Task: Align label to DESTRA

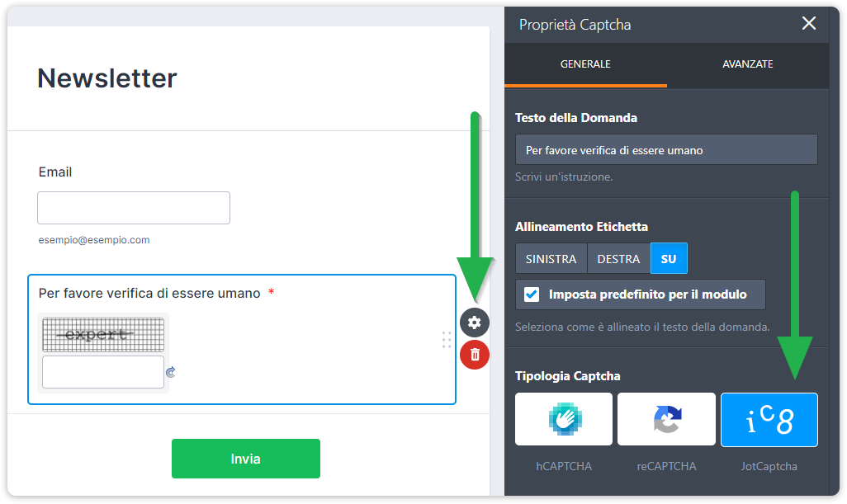Action: point(618,259)
